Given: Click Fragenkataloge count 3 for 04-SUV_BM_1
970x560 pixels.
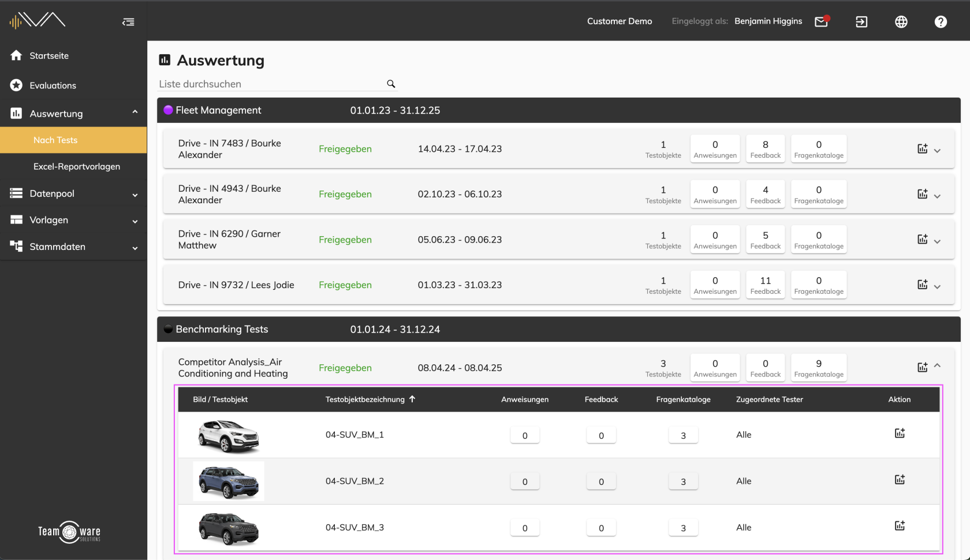Looking at the screenshot, I should [x=684, y=435].
